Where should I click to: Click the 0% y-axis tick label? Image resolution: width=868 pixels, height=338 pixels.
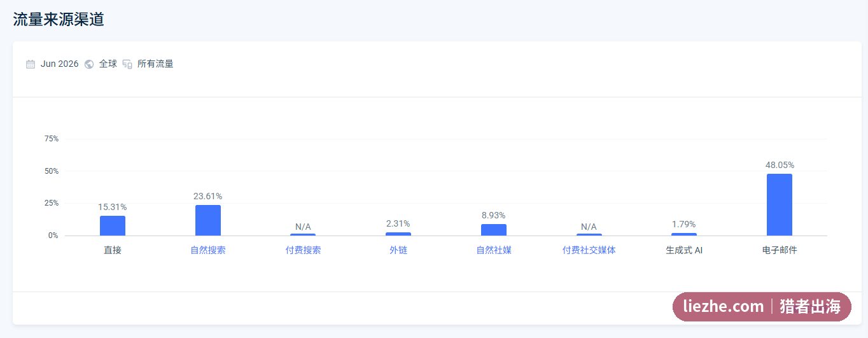(x=53, y=236)
